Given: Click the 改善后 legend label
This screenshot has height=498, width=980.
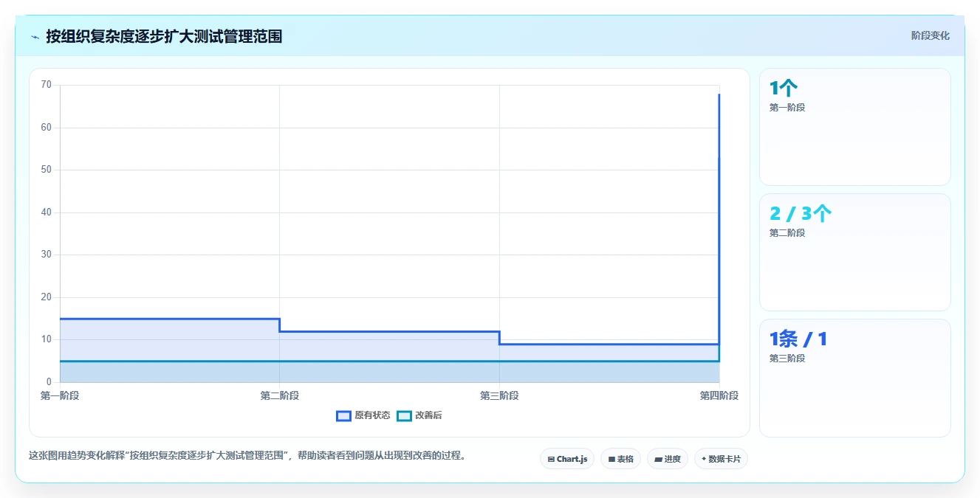Looking at the screenshot, I should pos(428,416).
